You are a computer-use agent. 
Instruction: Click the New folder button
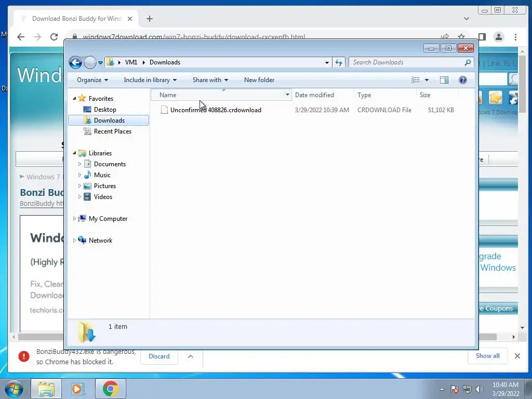point(259,80)
